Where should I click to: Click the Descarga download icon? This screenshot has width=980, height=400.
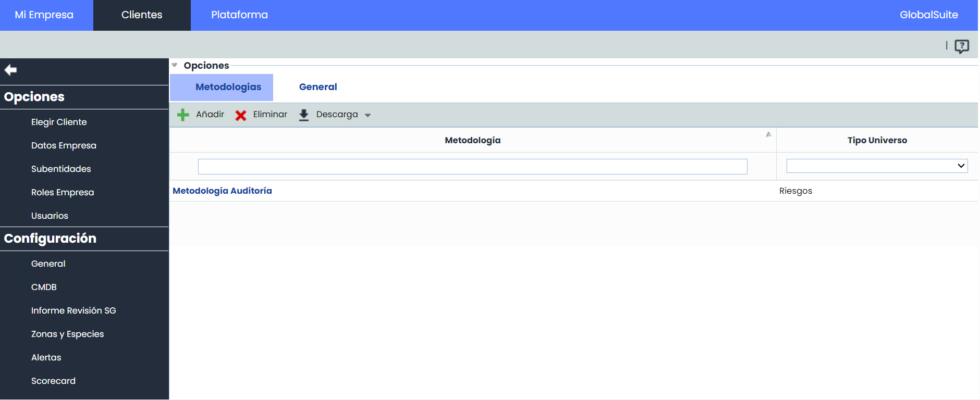coord(304,115)
